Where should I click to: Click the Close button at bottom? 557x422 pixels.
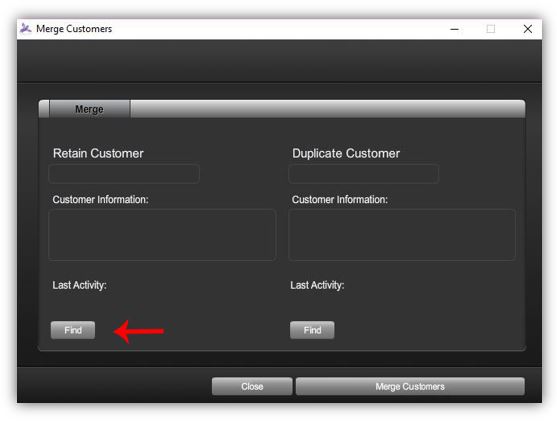pyautogui.click(x=252, y=386)
